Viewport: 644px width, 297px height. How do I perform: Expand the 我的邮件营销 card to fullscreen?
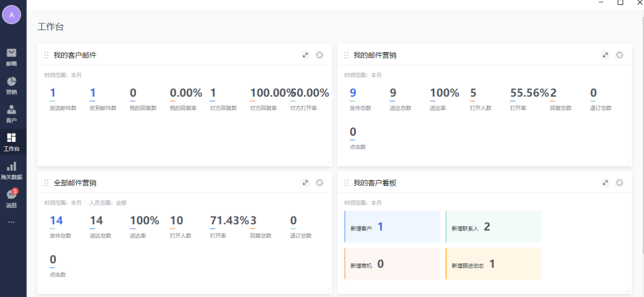click(605, 55)
